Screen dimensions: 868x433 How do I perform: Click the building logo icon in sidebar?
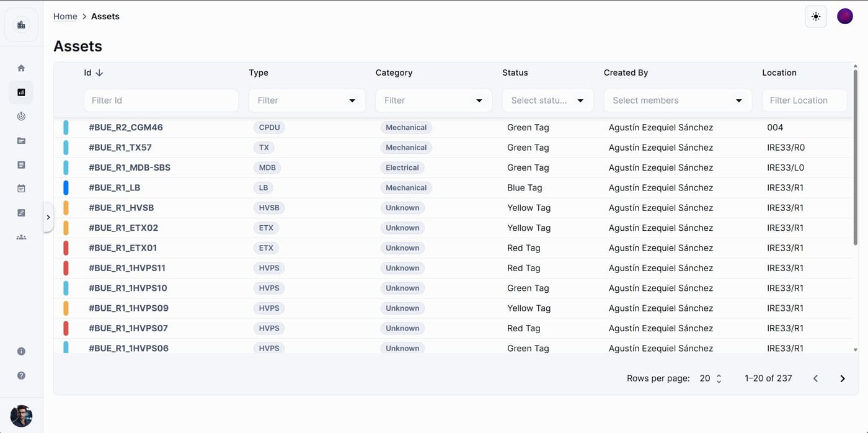(21, 25)
